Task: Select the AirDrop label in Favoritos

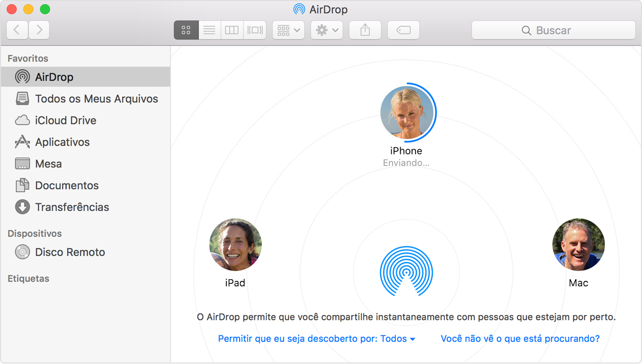Action: [54, 77]
